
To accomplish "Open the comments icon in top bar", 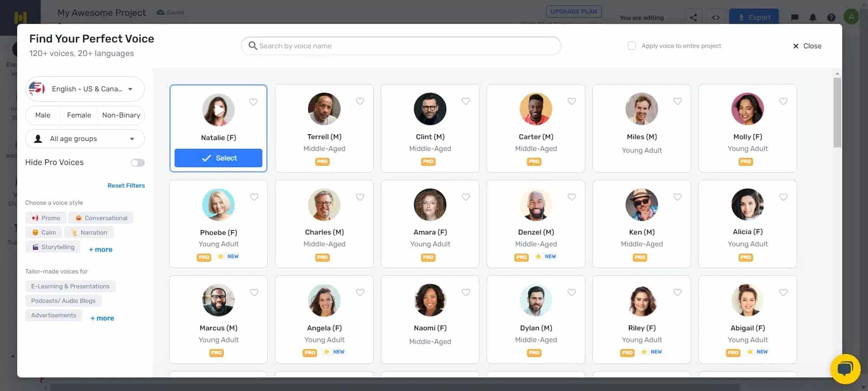I will pyautogui.click(x=795, y=18).
